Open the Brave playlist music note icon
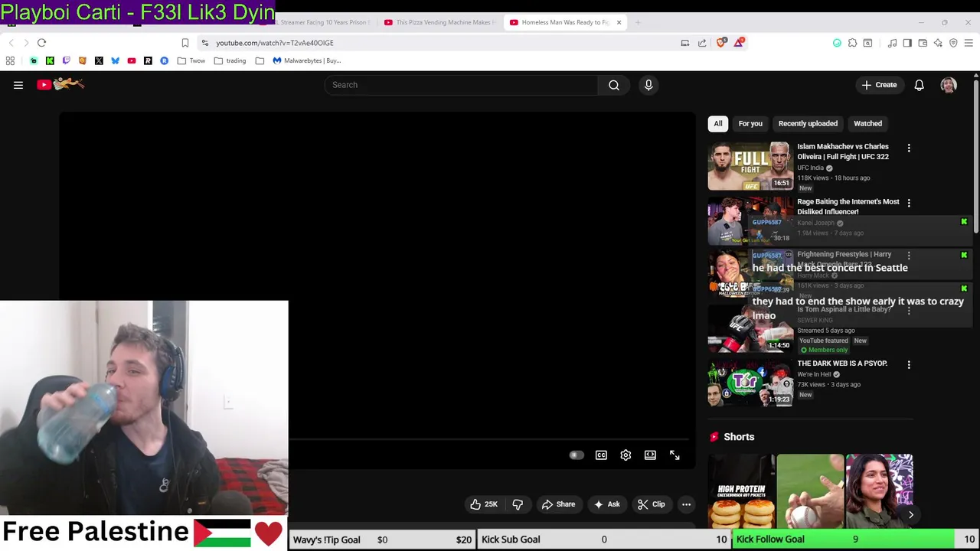Viewport: 980px width, 551px height. pyautogui.click(x=892, y=43)
